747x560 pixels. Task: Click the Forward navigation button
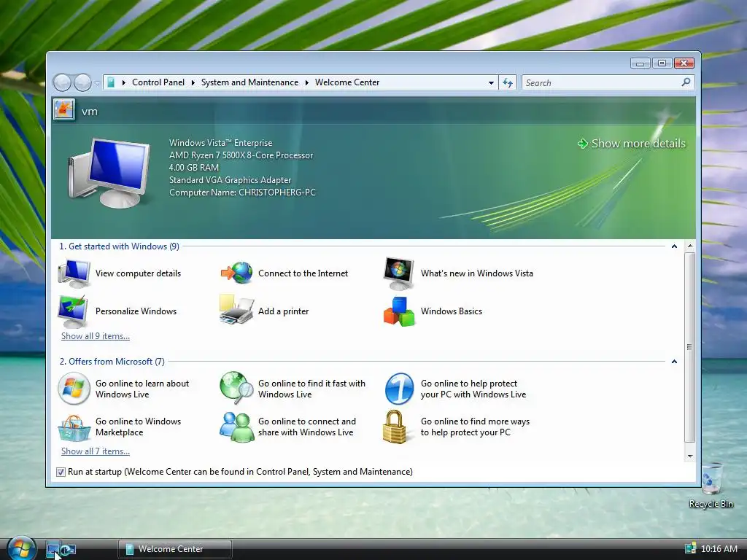[82, 83]
